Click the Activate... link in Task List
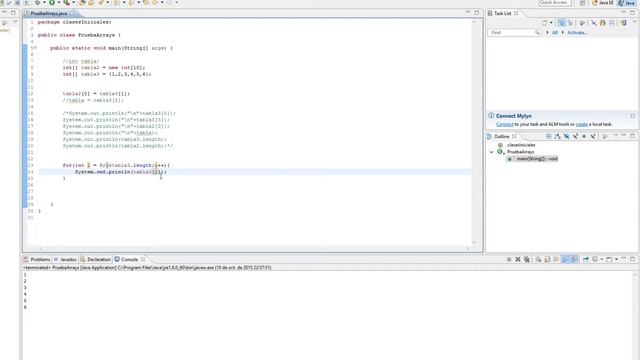The width and height of the screenshot is (640, 360). 577,33
